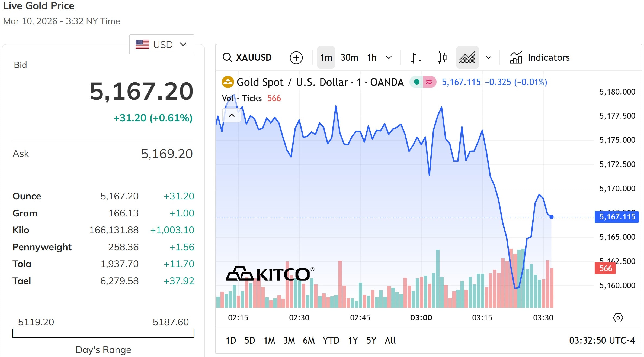Select the area chart style icon
The height and width of the screenshot is (357, 644).
point(467,57)
